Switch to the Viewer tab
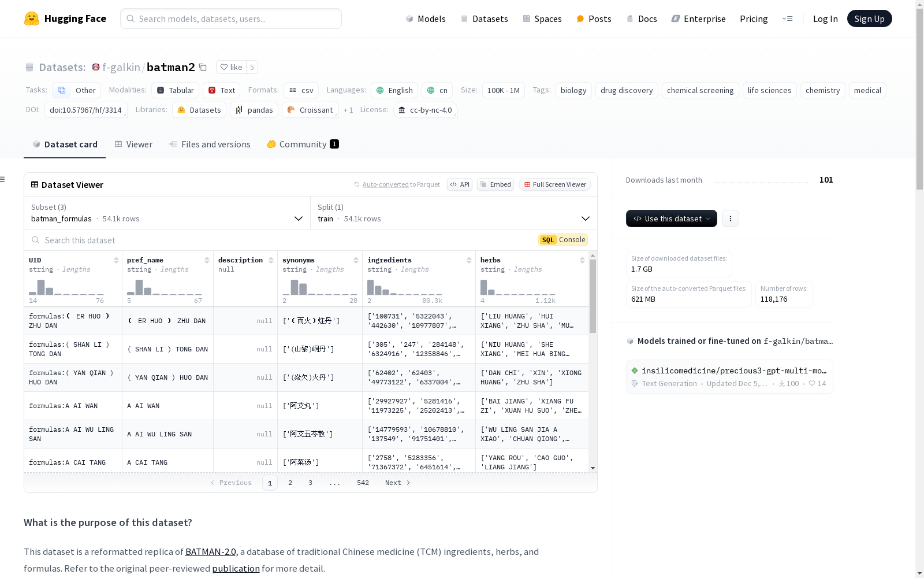The height and width of the screenshot is (578, 924). tap(133, 144)
